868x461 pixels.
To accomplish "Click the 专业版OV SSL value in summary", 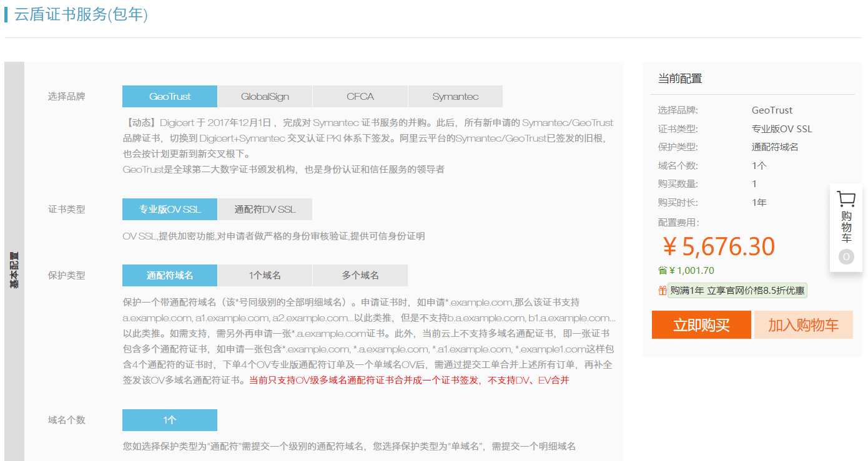I will point(782,129).
